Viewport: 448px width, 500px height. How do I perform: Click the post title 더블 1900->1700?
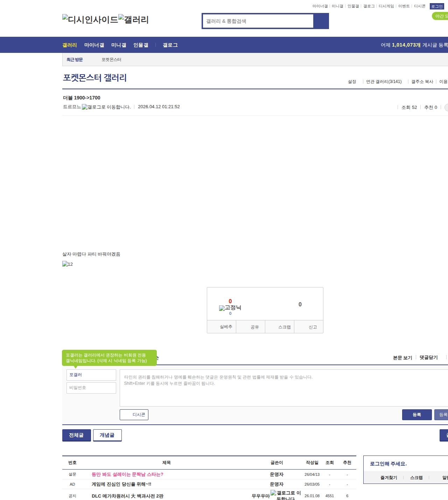(x=82, y=98)
